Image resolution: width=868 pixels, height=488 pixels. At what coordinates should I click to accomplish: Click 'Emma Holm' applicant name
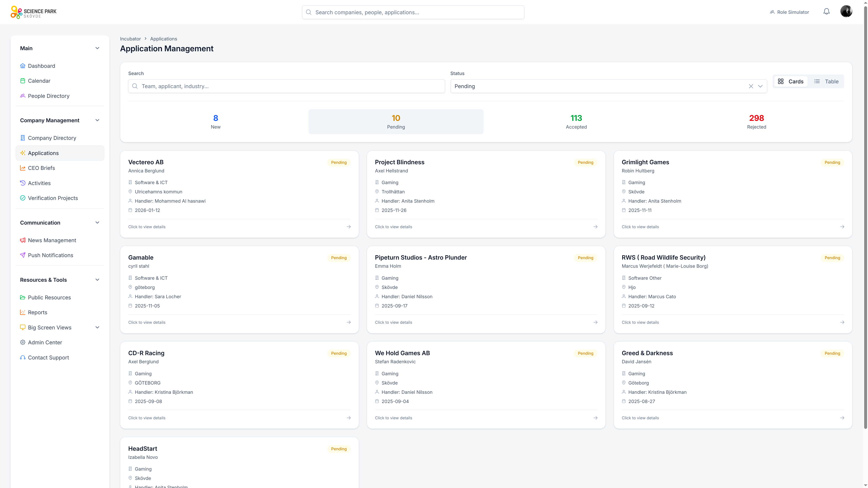pyautogui.click(x=388, y=266)
